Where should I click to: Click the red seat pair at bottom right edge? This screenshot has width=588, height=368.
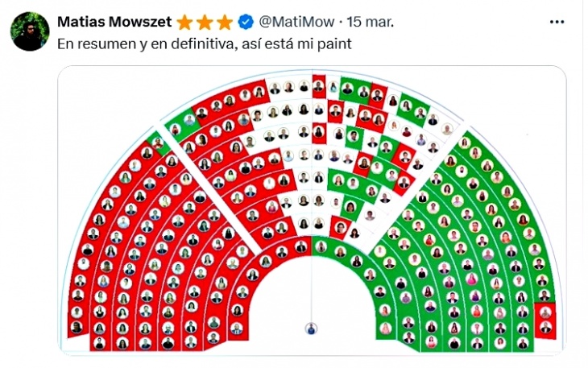coord(545,320)
